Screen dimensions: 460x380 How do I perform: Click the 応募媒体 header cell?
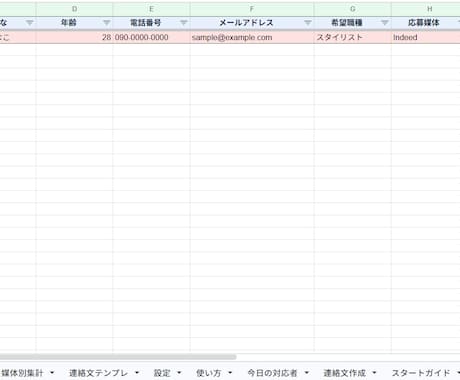point(426,23)
